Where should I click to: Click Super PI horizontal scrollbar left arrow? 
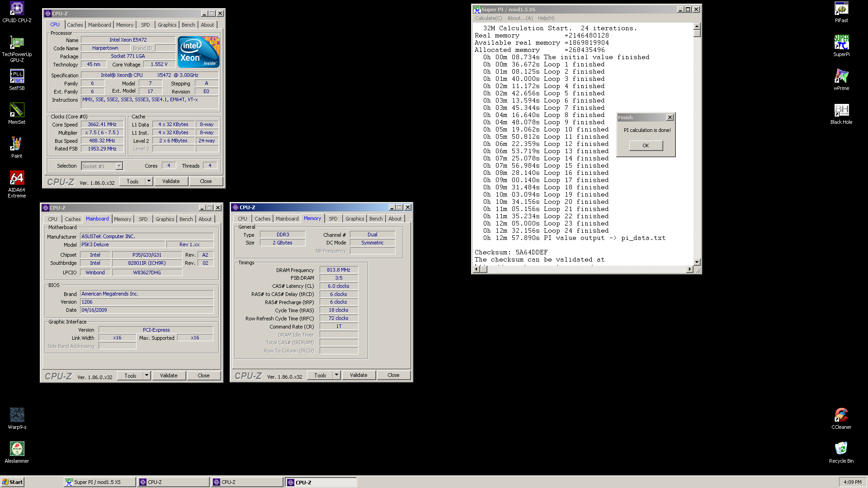point(476,269)
